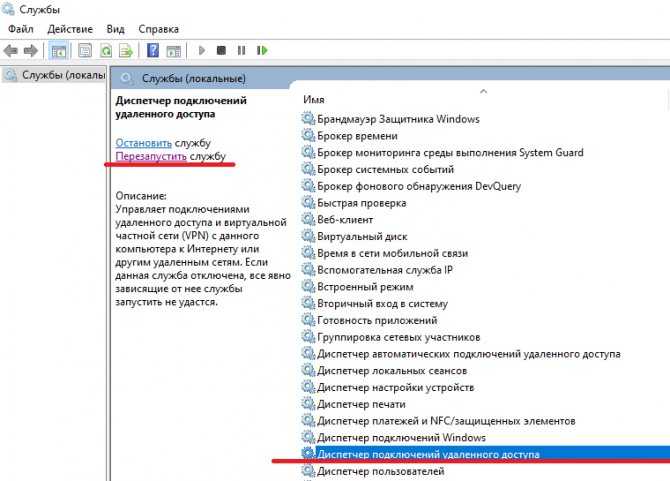Select Диспетчер платежей и NFC/защищенных элементов

(446, 421)
